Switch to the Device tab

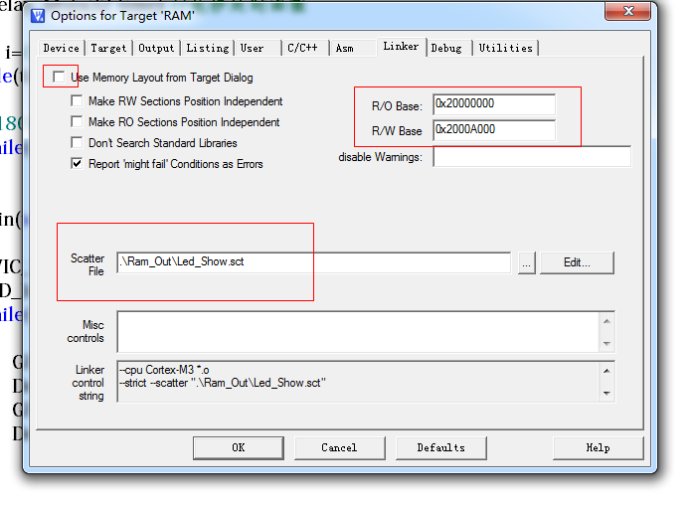(61, 48)
